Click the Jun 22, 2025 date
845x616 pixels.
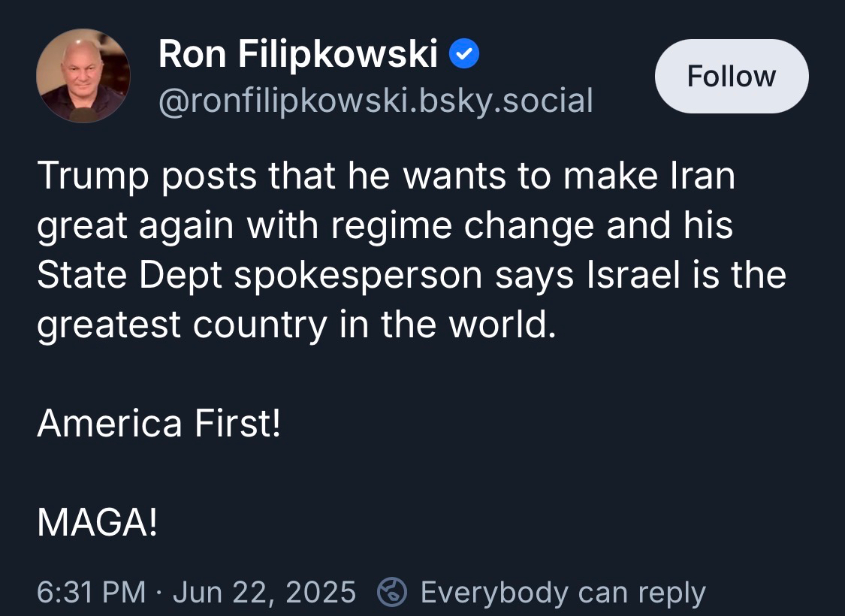tap(264, 592)
